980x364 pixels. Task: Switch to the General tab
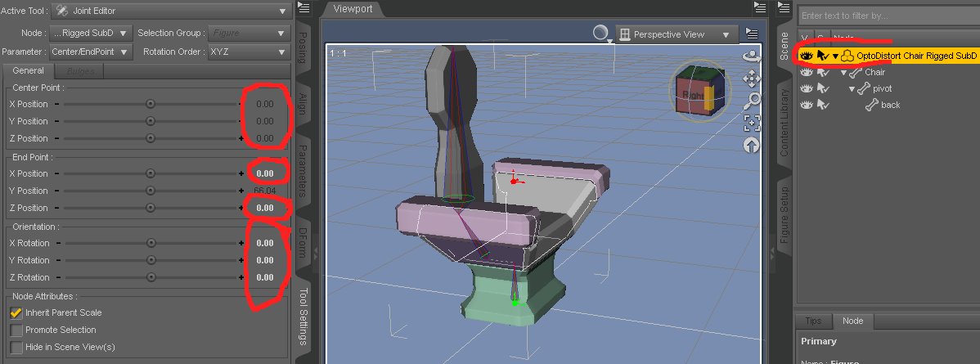(28, 70)
